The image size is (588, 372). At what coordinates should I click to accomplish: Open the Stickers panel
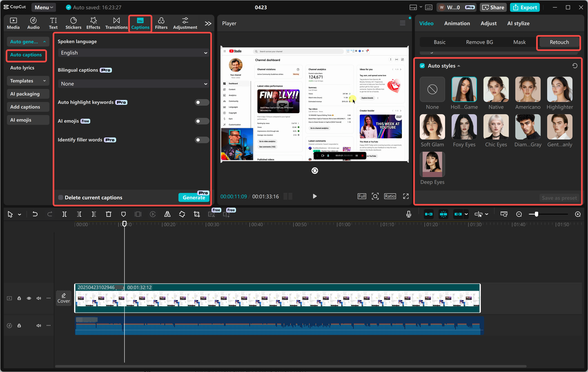pos(73,23)
